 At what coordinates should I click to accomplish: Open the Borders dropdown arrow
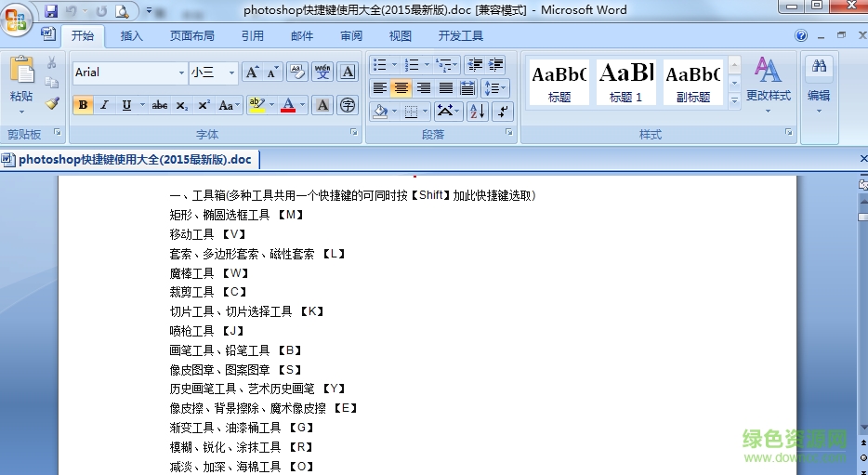tap(425, 112)
